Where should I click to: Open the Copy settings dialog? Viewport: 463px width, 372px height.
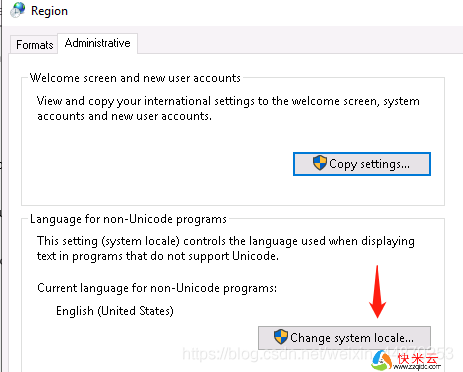pos(362,164)
